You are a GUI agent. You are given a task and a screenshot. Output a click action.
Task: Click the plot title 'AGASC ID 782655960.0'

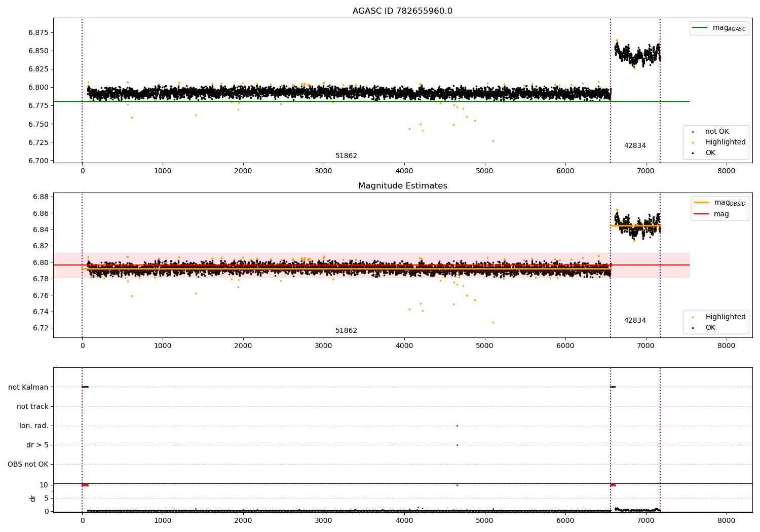click(402, 11)
